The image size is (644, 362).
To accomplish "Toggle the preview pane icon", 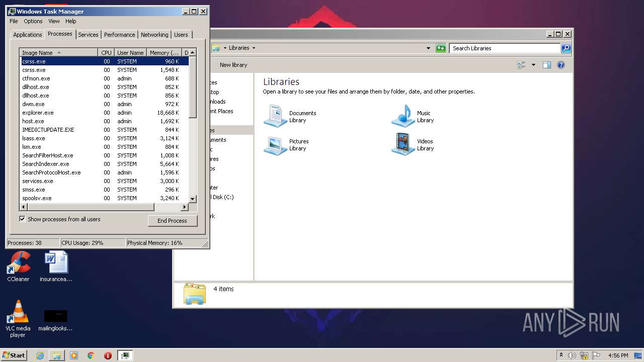I will click(x=547, y=65).
